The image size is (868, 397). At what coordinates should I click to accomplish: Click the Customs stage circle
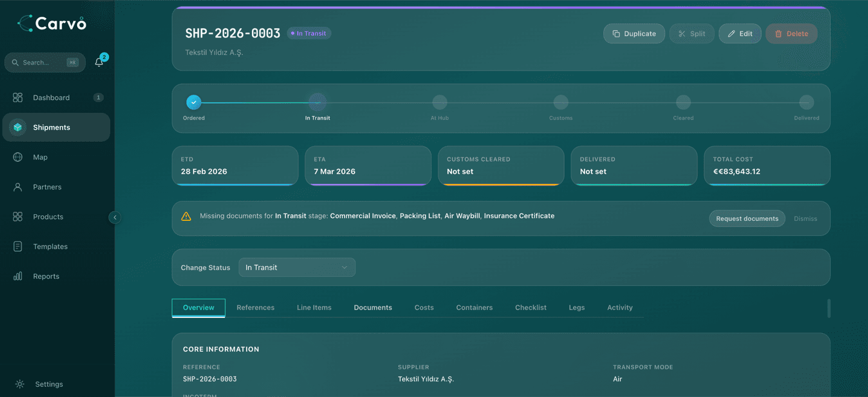tap(561, 103)
